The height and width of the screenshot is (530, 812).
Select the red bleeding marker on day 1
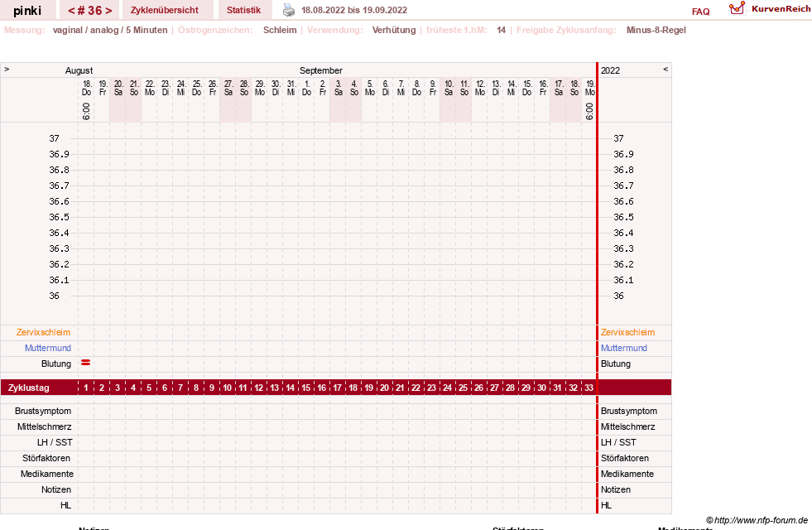click(x=86, y=363)
